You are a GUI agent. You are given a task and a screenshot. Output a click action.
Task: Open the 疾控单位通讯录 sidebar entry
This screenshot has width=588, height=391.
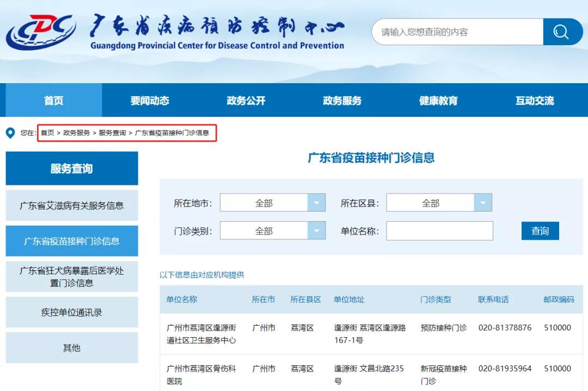(71, 312)
